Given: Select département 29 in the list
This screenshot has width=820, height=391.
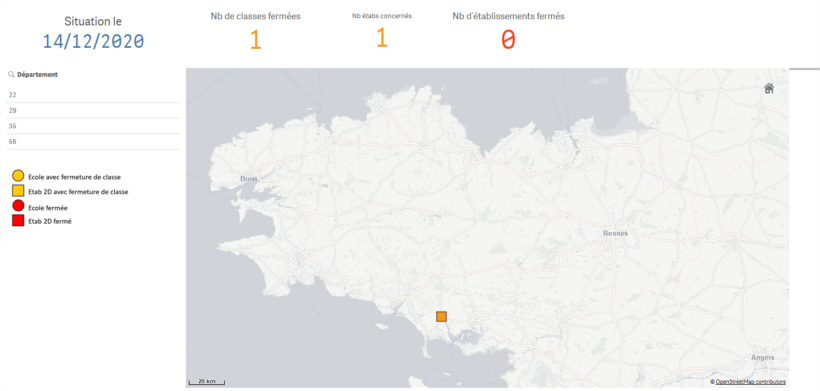Looking at the screenshot, I should pos(93,110).
